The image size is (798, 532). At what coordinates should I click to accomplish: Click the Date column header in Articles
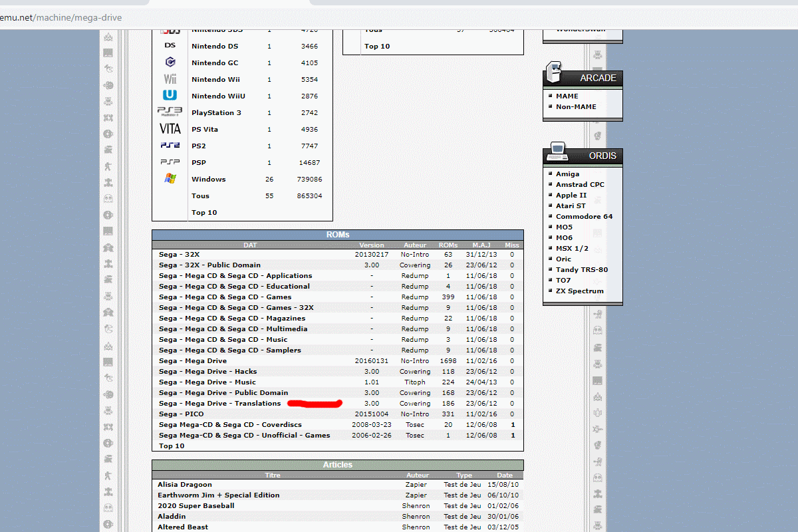click(x=505, y=475)
